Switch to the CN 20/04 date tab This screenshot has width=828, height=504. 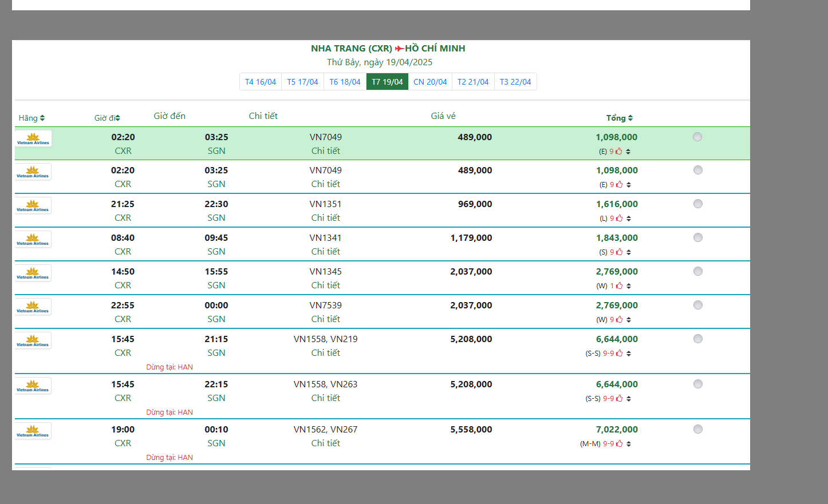(x=430, y=82)
